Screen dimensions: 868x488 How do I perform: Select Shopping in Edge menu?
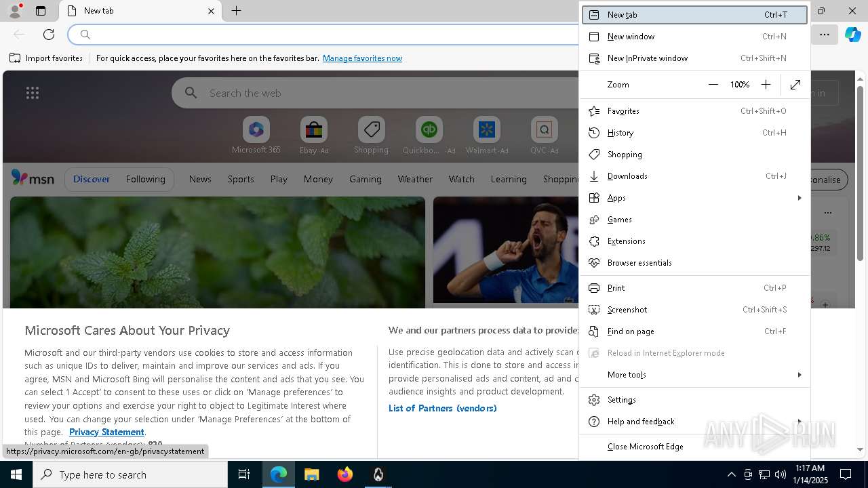(694, 155)
